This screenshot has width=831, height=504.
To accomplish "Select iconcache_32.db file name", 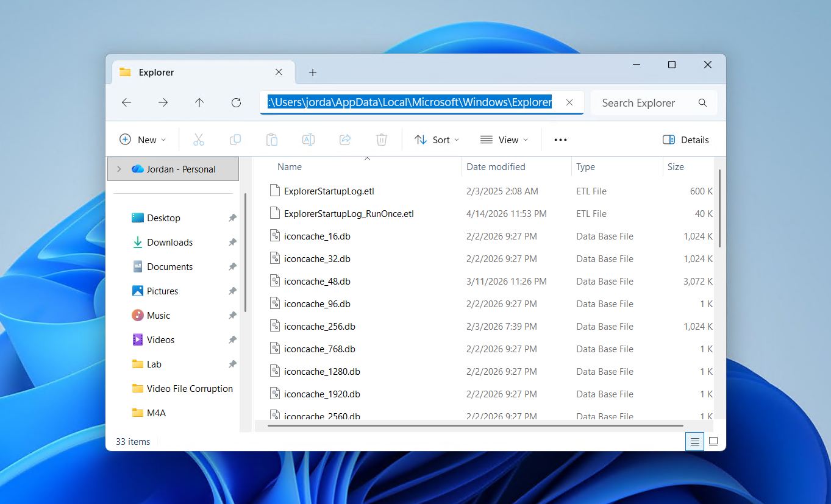I will (x=317, y=258).
